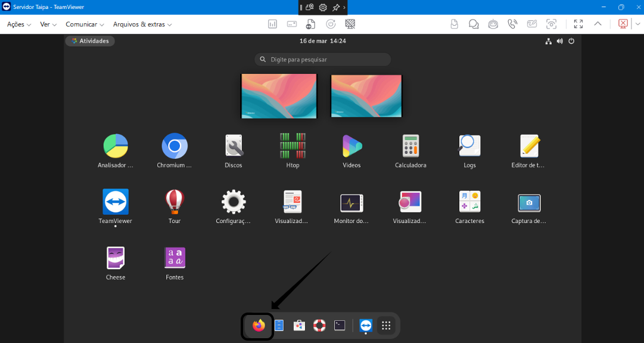
Task: Switch to running TeamViewer in dock
Action: pyautogui.click(x=366, y=325)
